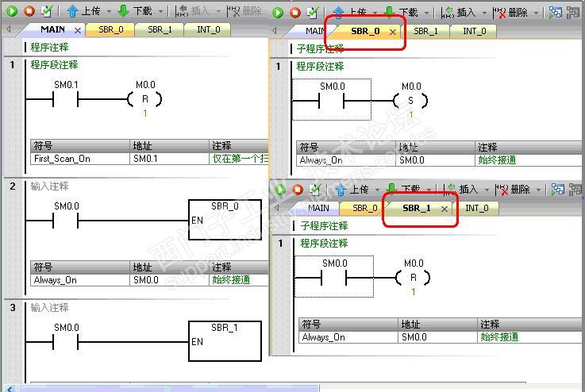Select the SBR_0 call box in MAIN network 2

tap(225, 220)
